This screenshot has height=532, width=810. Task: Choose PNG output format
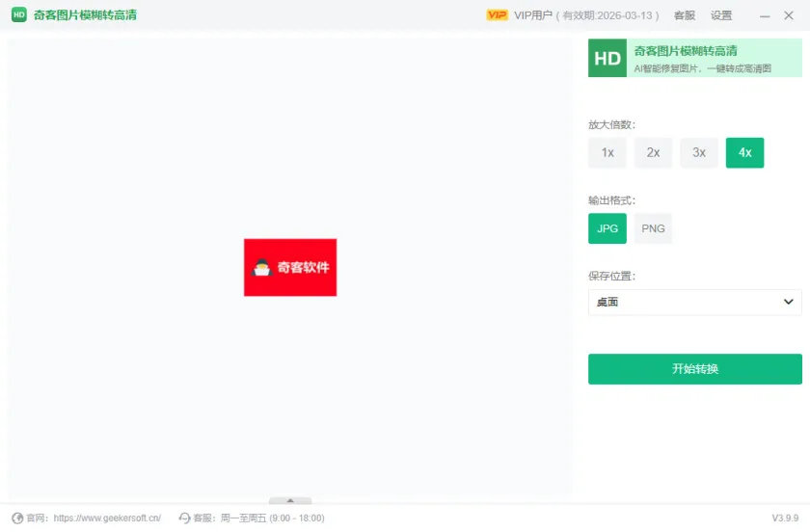[653, 228]
